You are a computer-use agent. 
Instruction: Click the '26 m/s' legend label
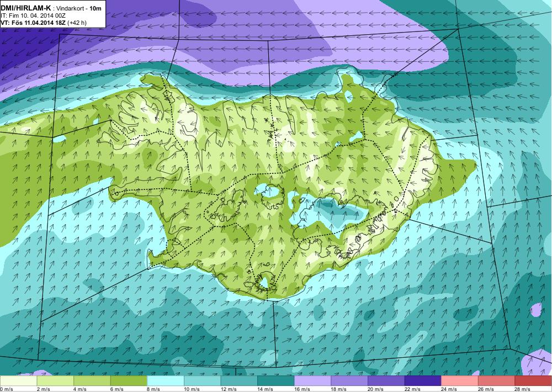click(x=486, y=389)
